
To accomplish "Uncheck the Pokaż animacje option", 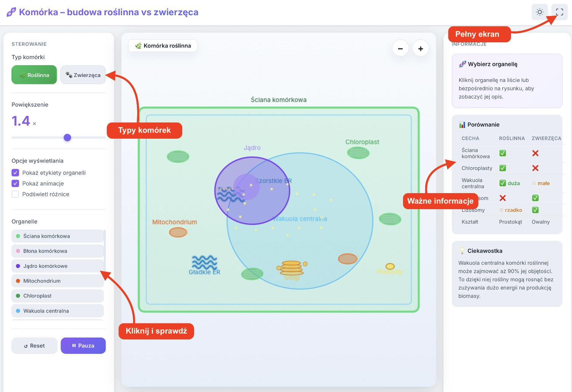I will coord(15,183).
